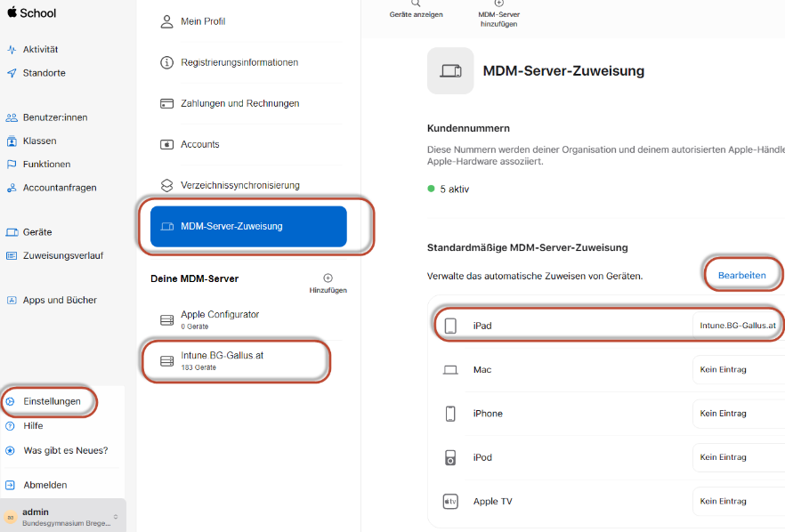
Task: Click the iPad device icon in the assignment list
Action: (450, 325)
